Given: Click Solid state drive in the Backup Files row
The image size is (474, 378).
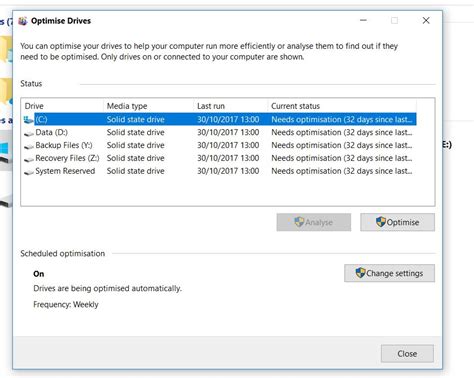Looking at the screenshot, I should 136,145.
